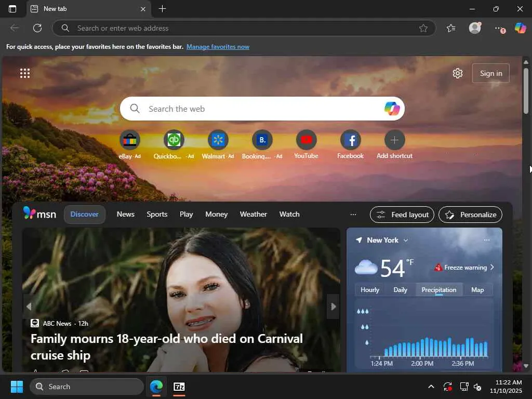Open the Carnival cruise ship headline
Viewport: 532px width, 399px height.
click(167, 347)
